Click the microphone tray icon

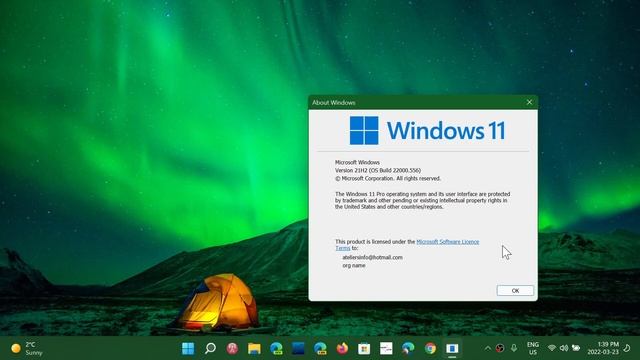pyautogui.click(x=514, y=348)
